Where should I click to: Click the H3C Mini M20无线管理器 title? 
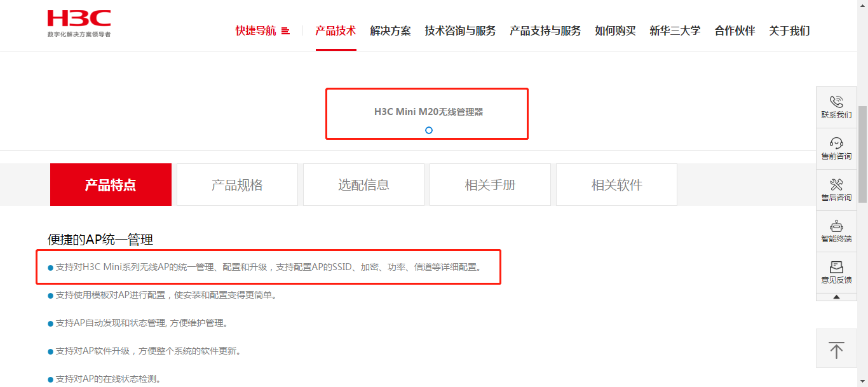[429, 112]
